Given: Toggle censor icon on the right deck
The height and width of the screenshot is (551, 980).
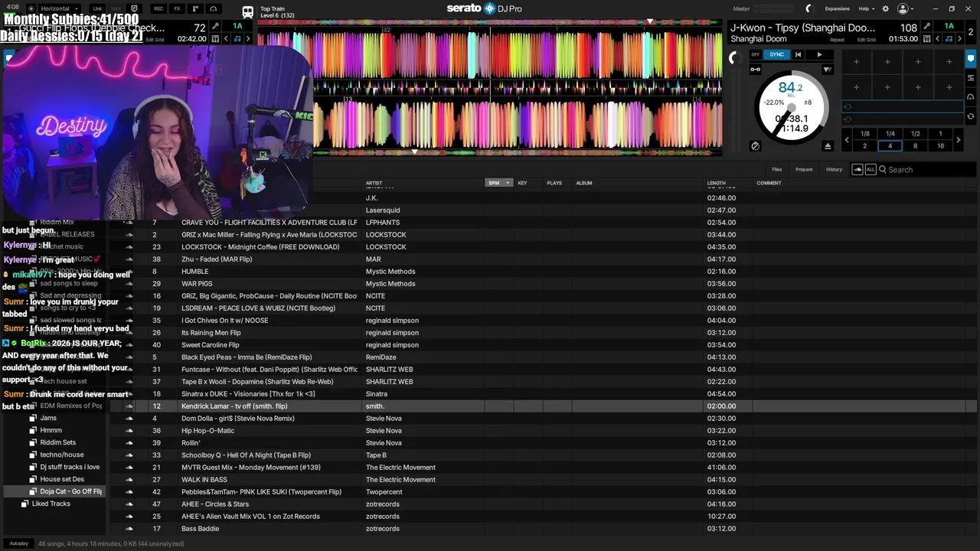Looking at the screenshot, I should pyautogui.click(x=755, y=145).
